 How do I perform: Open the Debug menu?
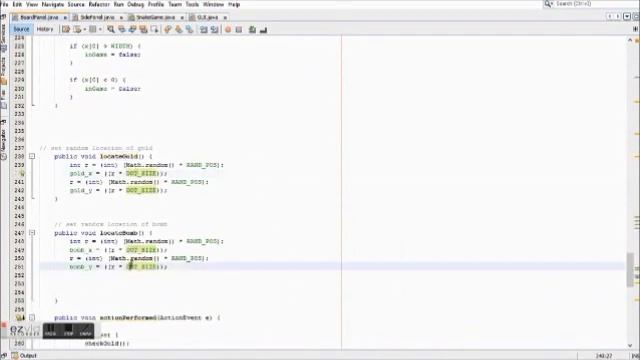tap(136, 4)
